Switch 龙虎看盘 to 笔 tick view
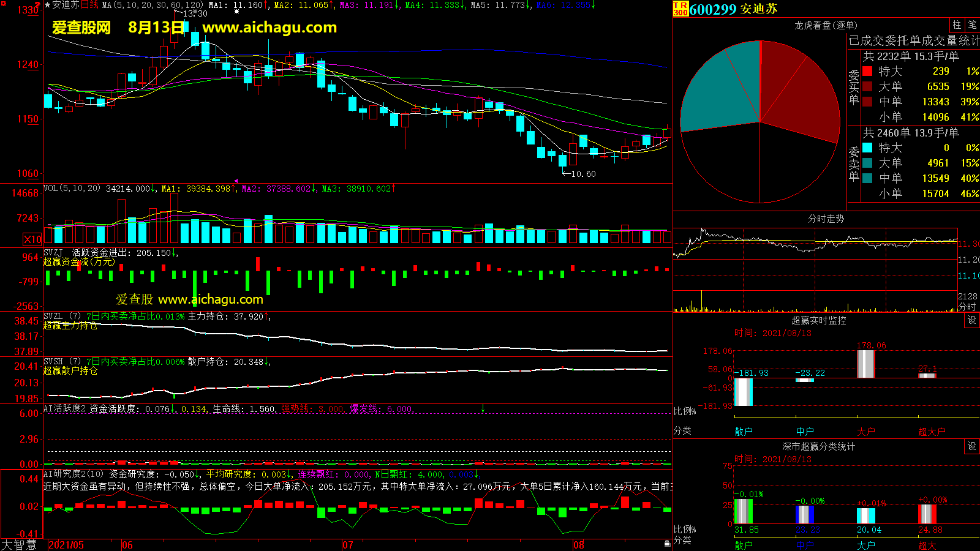Image resolution: width=980 pixels, height=551 pixels. [x=972, y=24]
